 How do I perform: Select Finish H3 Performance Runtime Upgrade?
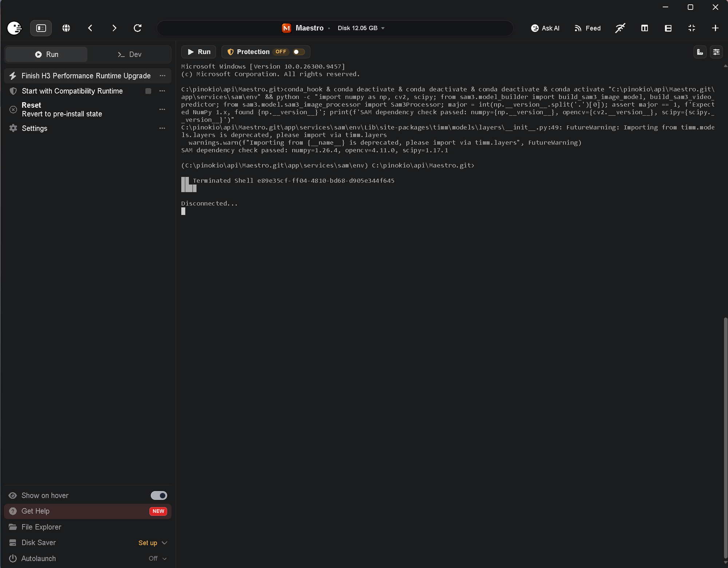(x=86, y=76)
